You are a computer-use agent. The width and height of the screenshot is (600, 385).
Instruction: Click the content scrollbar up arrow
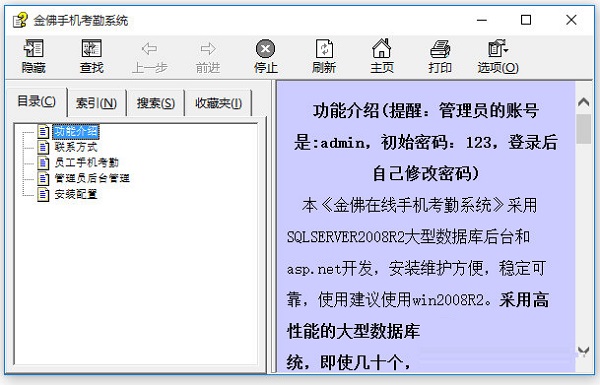coord(584,102)
